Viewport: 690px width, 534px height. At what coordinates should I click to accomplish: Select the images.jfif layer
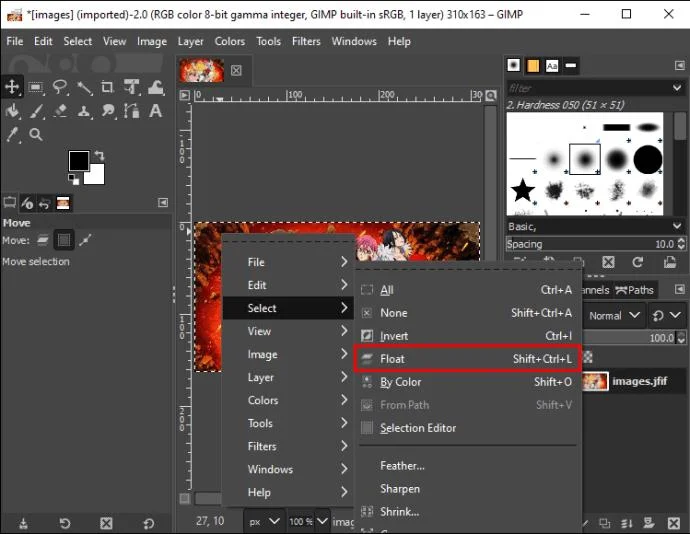(x=634, y=381)
